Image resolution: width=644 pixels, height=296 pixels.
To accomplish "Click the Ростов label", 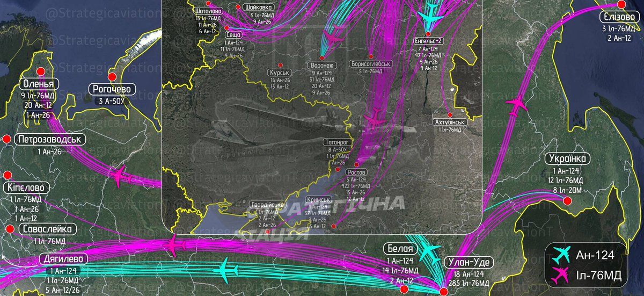I will [357, 172].
